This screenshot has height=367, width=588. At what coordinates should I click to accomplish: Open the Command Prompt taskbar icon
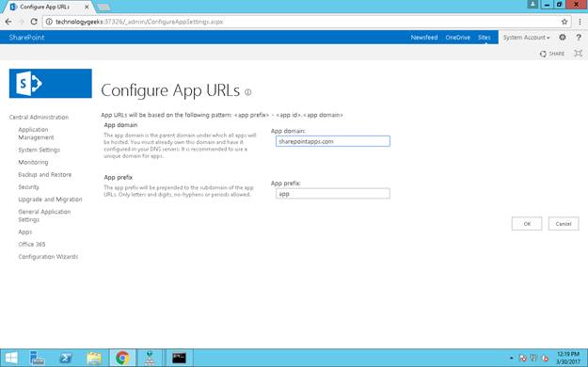point(180,358)
